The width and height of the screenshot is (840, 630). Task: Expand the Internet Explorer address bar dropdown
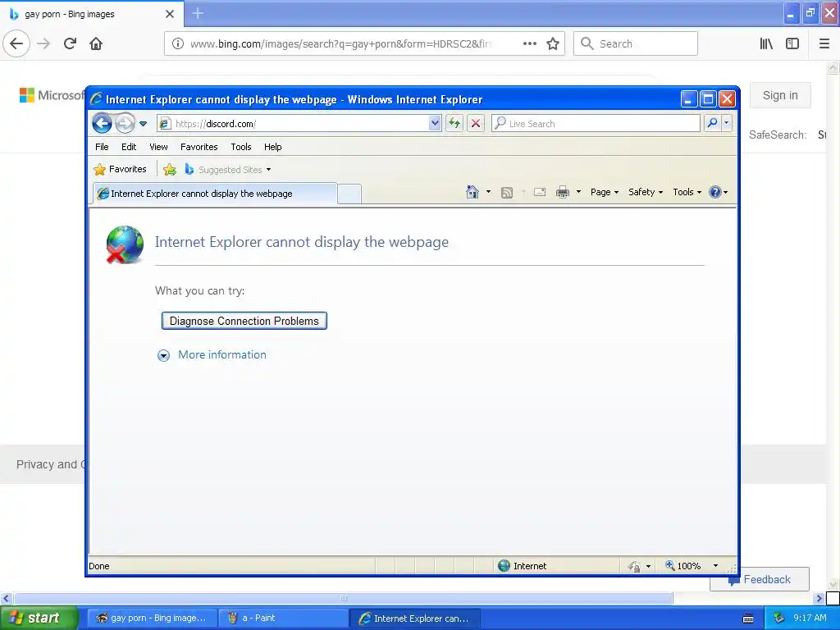click(435, 124)
